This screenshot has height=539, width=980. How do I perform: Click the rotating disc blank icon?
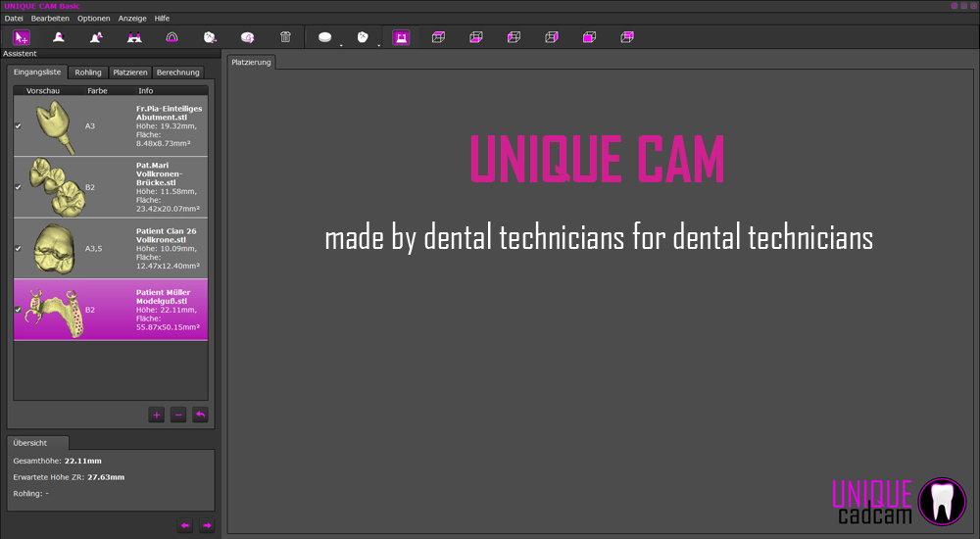(248, 37)
